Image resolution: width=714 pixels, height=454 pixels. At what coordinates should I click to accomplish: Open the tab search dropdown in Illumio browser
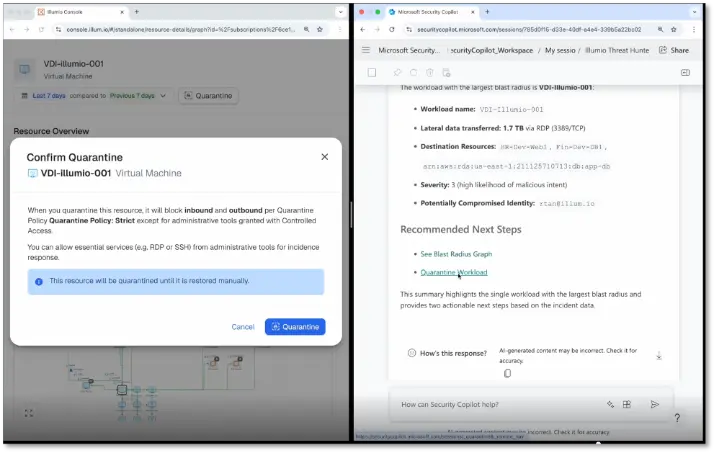(341, 12)
